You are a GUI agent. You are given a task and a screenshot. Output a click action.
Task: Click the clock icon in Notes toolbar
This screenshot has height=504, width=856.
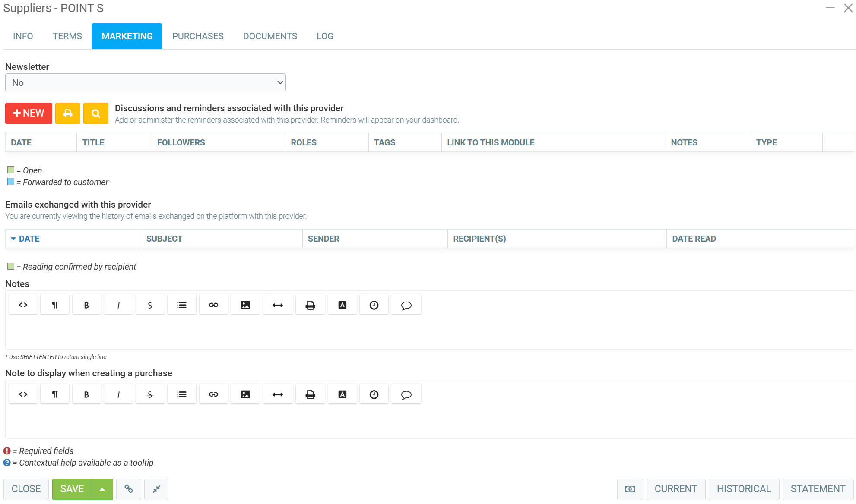click(x=374, y=305)
